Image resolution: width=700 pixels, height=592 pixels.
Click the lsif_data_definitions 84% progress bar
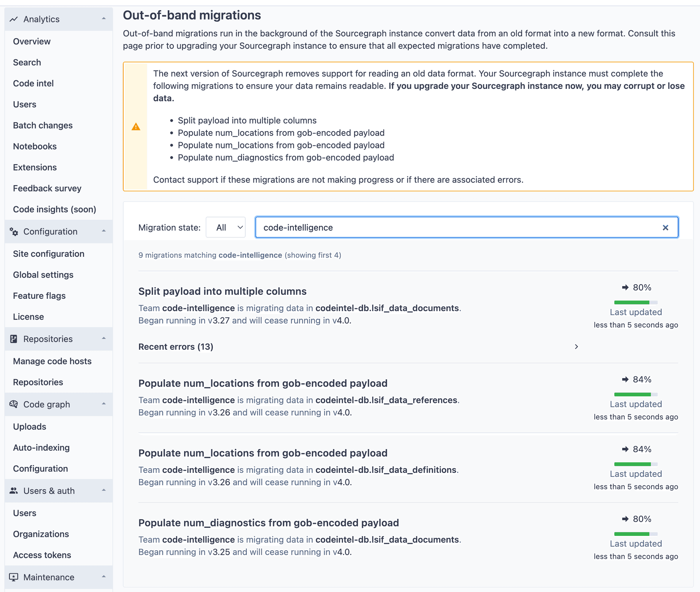[x=636, y=464]
